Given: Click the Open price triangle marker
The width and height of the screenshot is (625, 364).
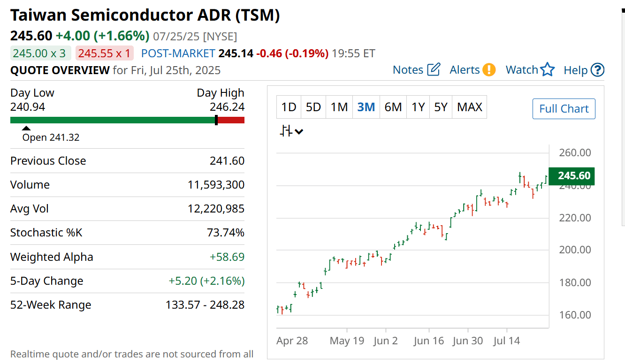Looking at the screenshot, I should [27, 128].
